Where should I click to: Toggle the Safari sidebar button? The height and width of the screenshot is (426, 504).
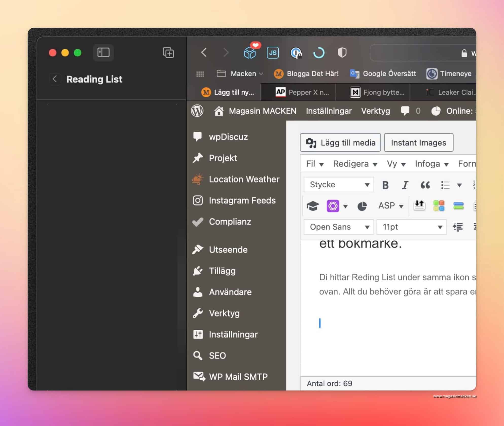click(103, 52)
